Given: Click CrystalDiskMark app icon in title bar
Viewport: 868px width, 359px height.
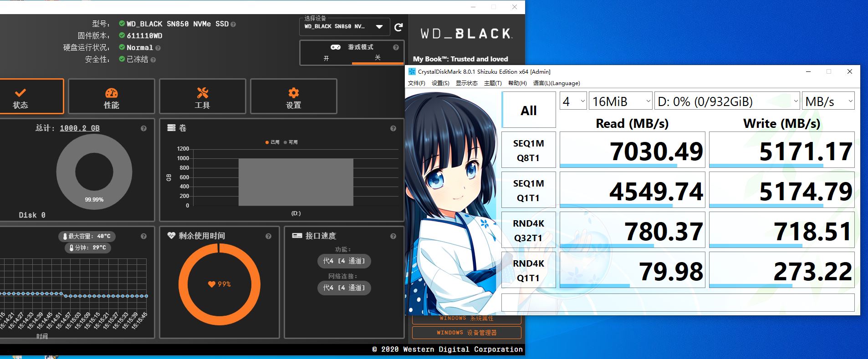Looking at the screenshot, I should [x=412, y=71].
